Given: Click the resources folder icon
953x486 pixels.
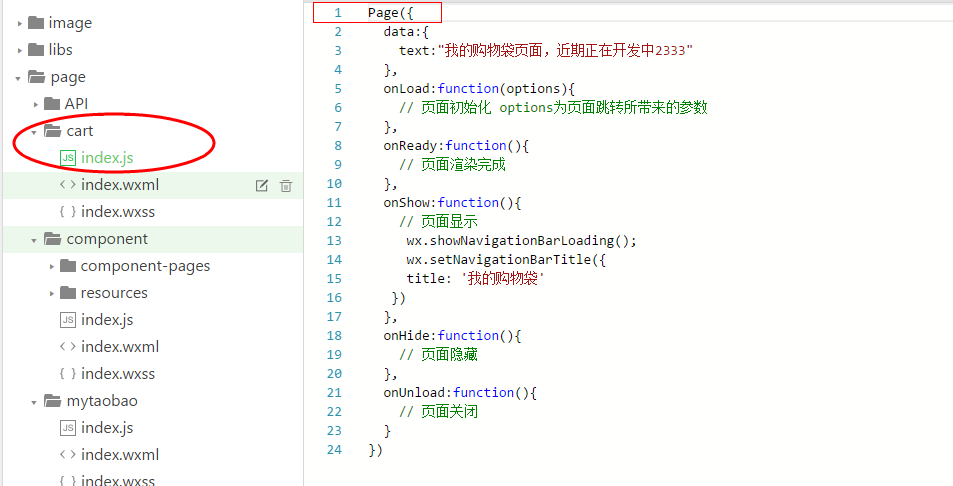Looking at the screenshot, I should [x=68, y=292].
